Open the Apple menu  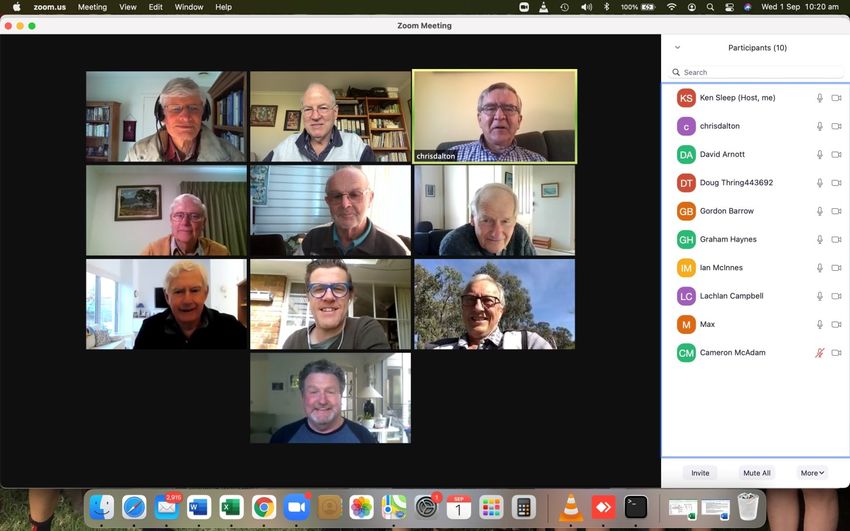point(16,7)
